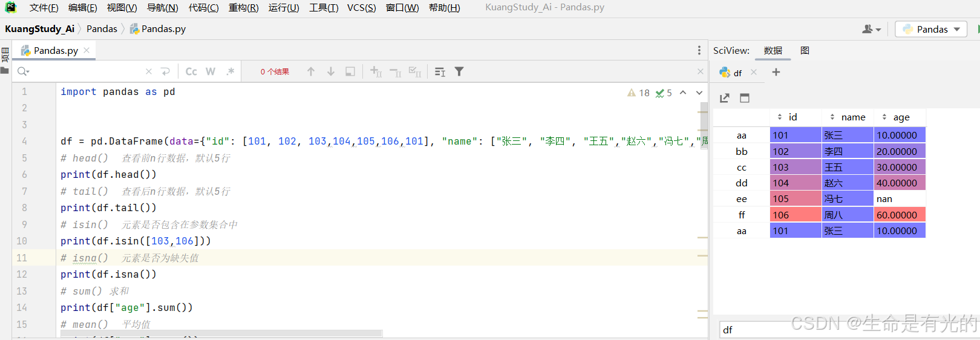Open the 工具(T) menu
The image size is (980, 340).
(x=324, y=7)
